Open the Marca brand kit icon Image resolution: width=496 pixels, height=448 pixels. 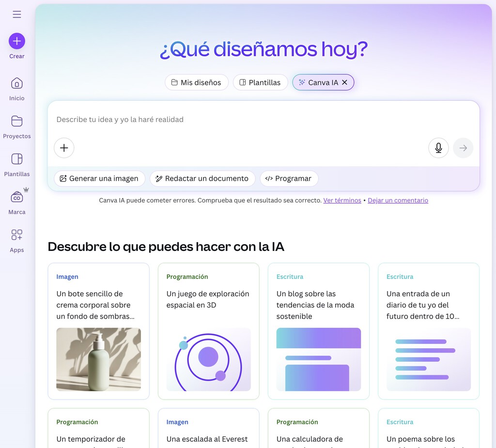[17, 197]
